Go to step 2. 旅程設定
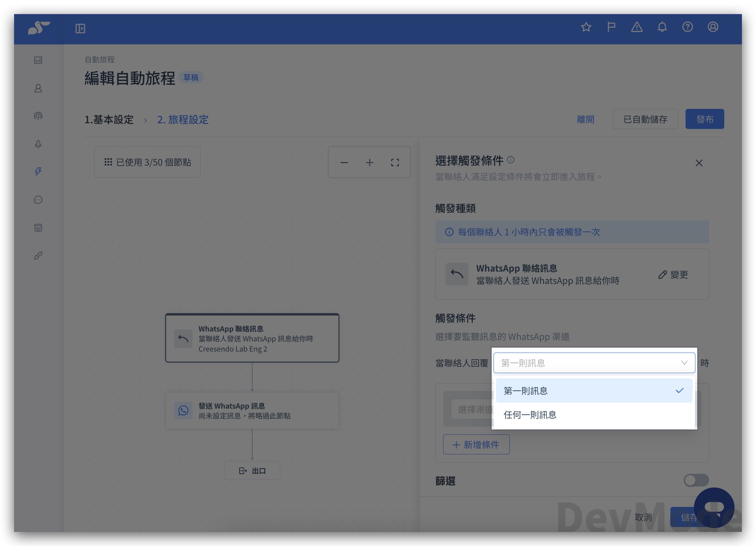The image size is (756, 546). click(183, 120)
